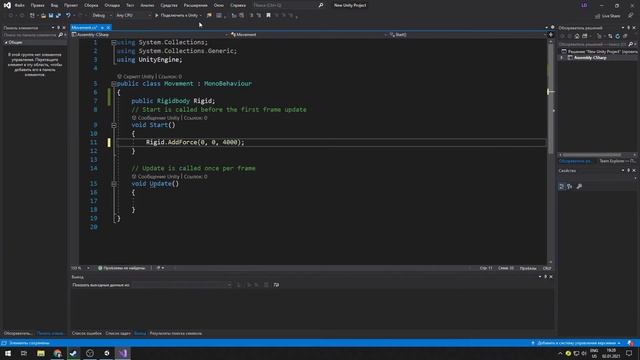640x360 pixels.
Task: Open the Проект menu
Action: tap(71, 5)
